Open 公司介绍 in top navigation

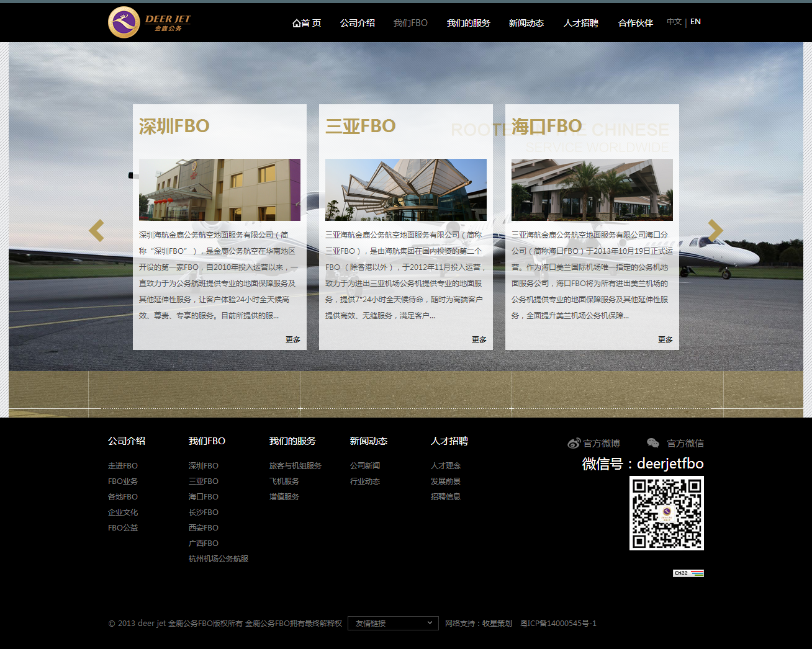(x=358, y=23)
